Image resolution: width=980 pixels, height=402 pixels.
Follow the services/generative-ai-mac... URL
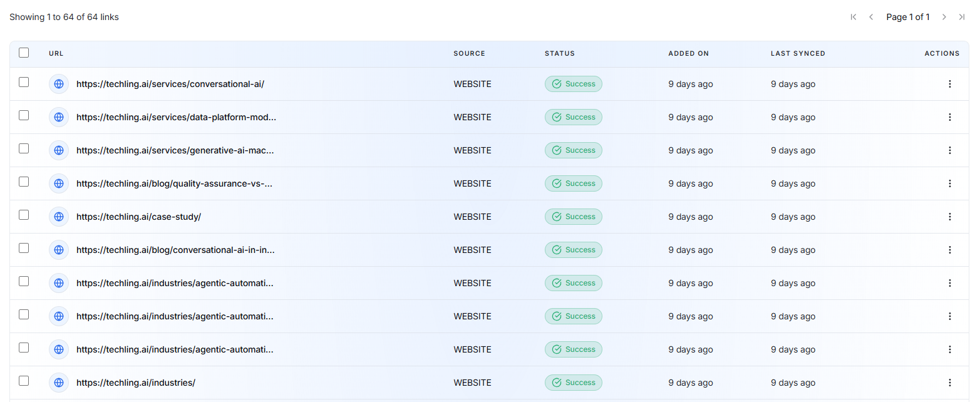click(x=175, y=150)
